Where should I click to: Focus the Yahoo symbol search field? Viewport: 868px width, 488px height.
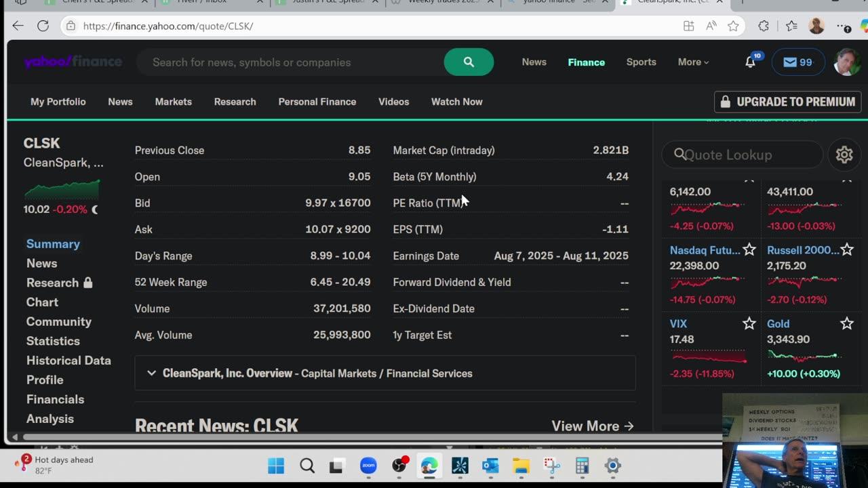pyautogui.click(x=292, y=62)
